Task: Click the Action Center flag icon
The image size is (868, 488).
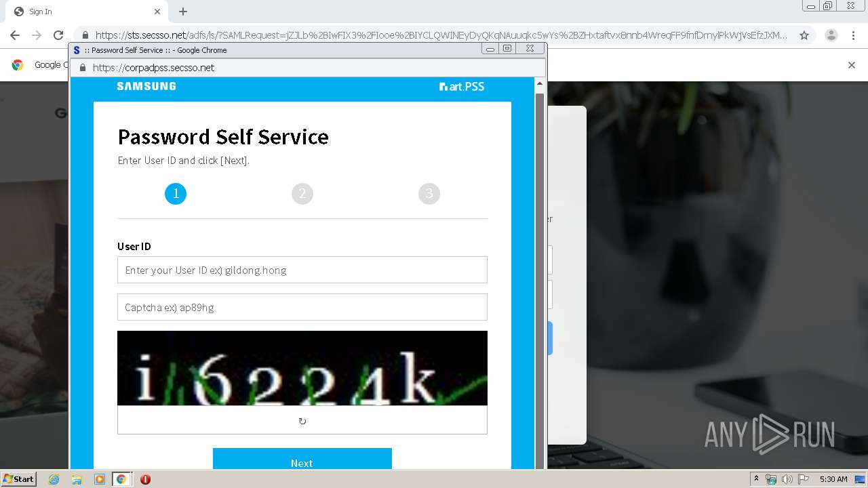Action: click(x=804, y=479)
